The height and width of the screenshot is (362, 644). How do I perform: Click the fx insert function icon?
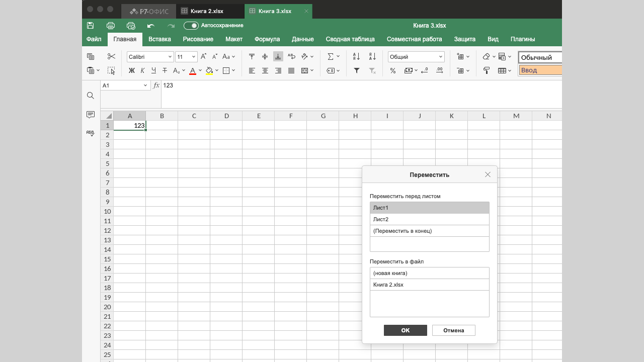coord(156,85)
